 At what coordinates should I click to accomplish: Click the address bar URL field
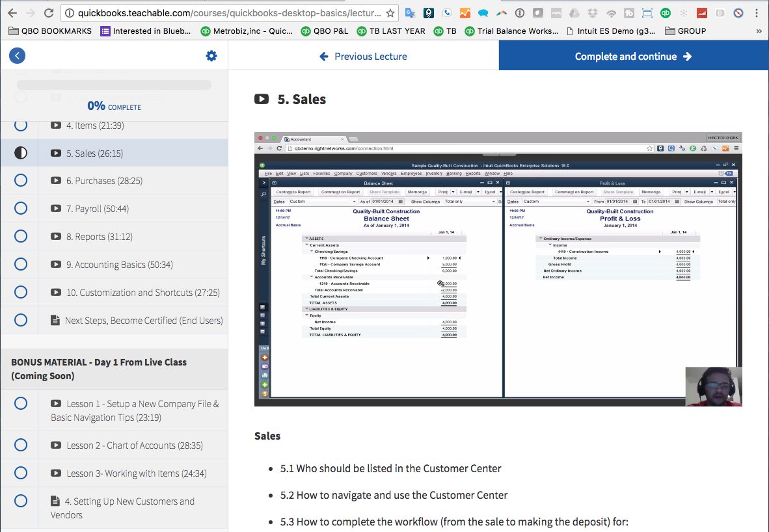pyautogui.click(x=230, y=13)
